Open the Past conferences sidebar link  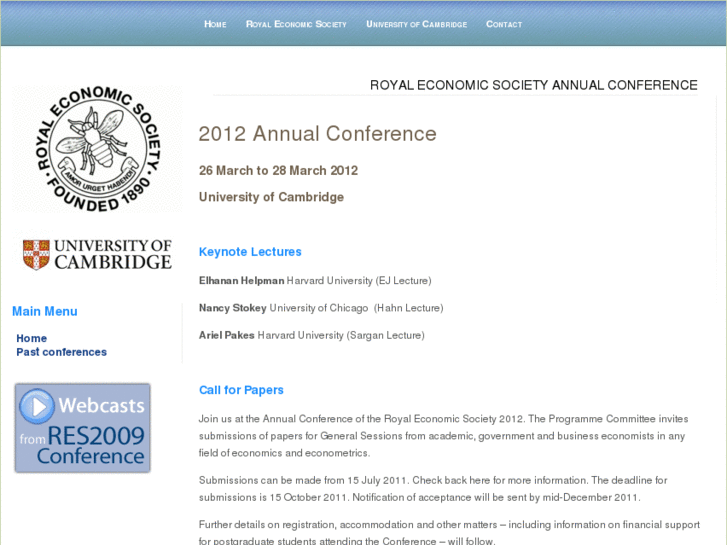61,352
